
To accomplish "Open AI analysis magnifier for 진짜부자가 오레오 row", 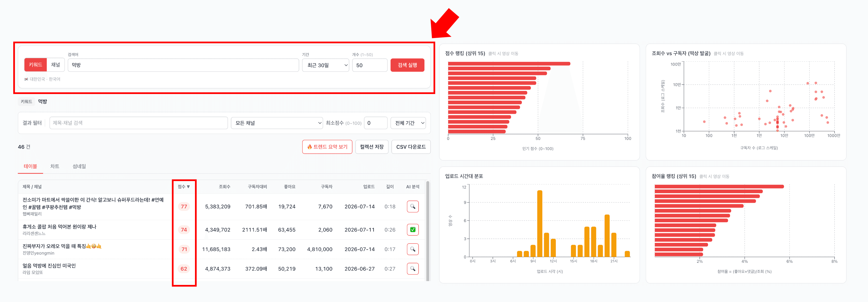I will point(412,249).
